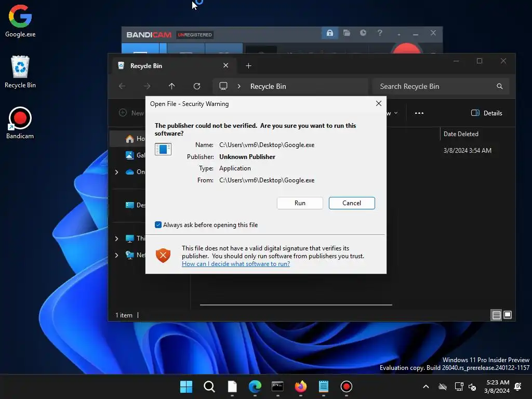
Task: Click the Bandicam red record button
Action: [406, 48]
